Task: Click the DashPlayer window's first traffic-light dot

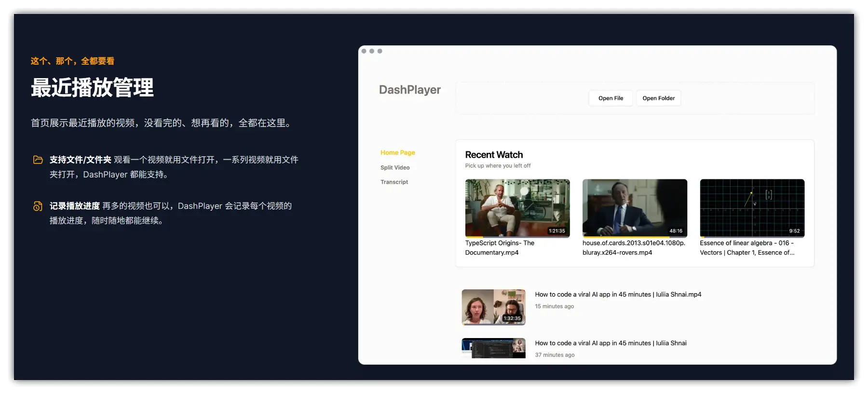Action: [364, 51]
